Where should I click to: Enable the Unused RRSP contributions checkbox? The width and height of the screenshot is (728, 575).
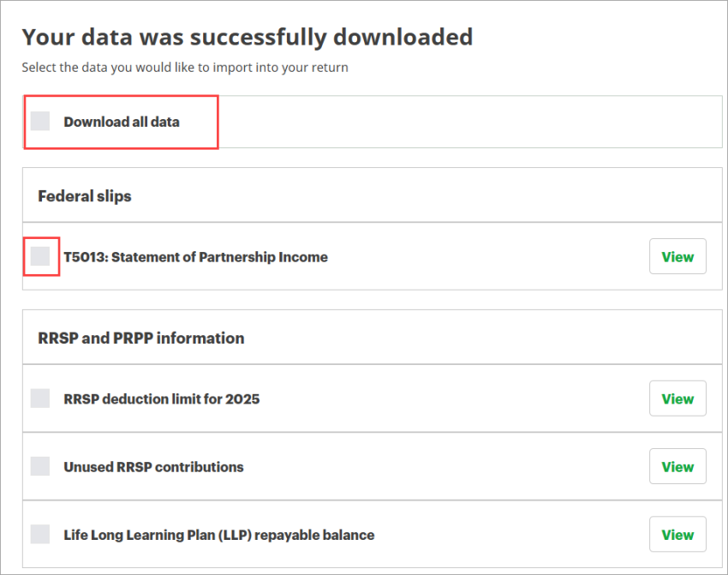click(x=39, y=466)
